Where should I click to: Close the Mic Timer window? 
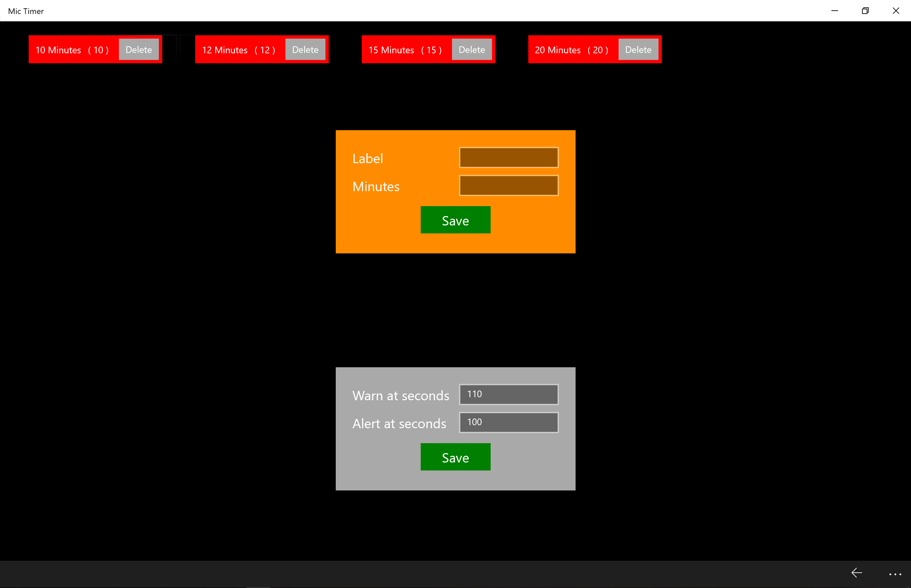click(896, 11)
